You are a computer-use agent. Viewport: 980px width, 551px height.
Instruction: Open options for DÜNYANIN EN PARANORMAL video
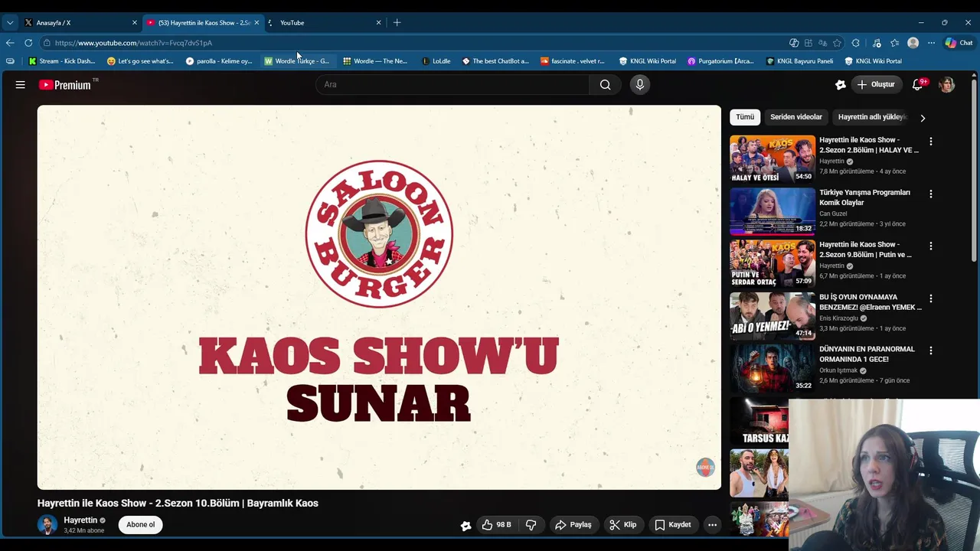point(931,350)
